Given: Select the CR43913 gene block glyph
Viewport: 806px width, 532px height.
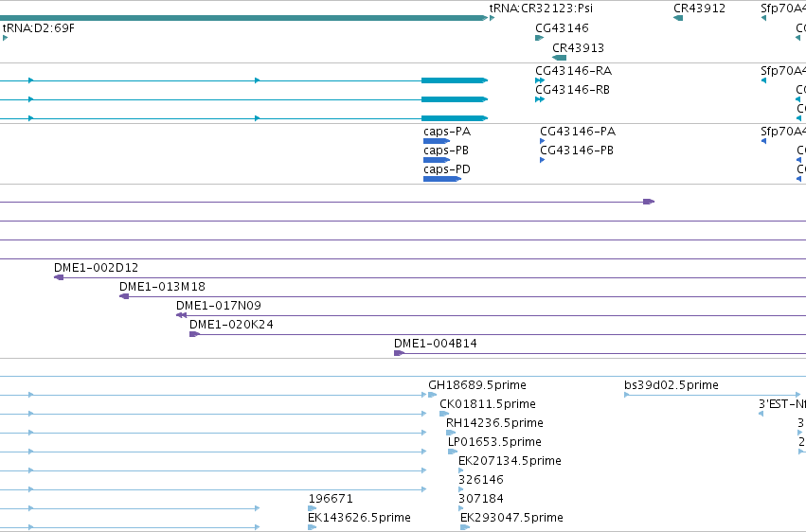Looking at the screenshot, I should pyautogui.click(x=559, y=58).
